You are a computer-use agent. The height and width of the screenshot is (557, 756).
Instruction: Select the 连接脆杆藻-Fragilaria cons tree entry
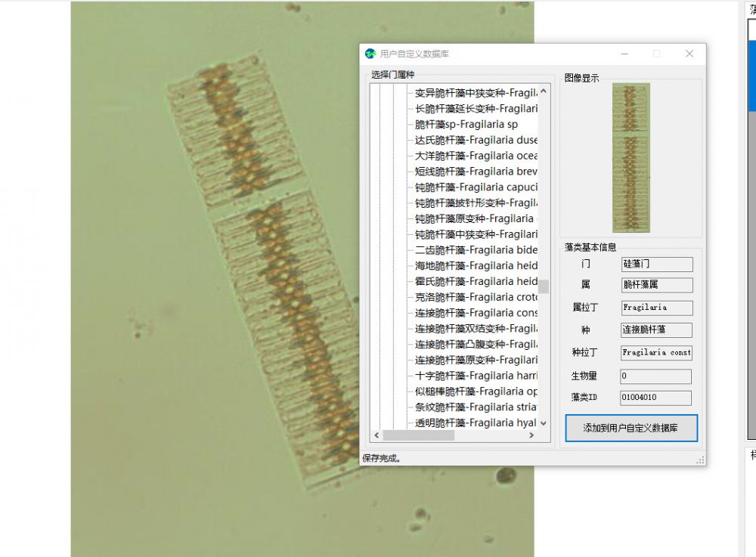476,313
